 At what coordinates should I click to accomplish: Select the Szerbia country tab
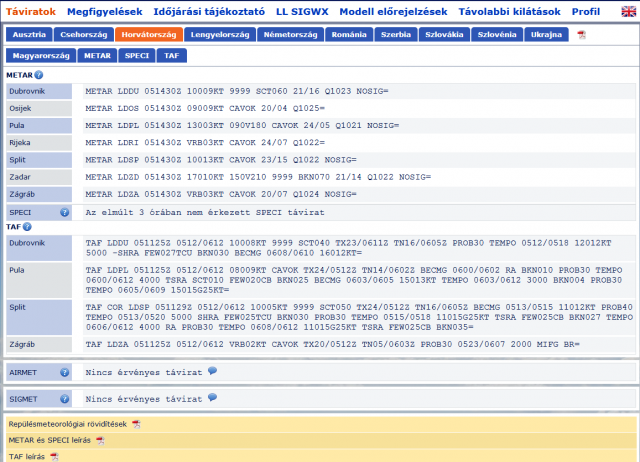tap(396, 35)
